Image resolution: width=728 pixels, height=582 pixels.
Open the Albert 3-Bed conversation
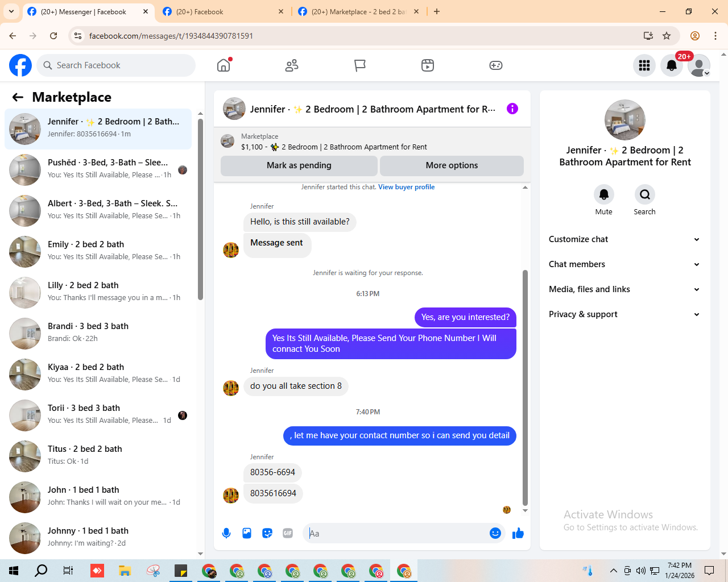(x=98, y=211)
